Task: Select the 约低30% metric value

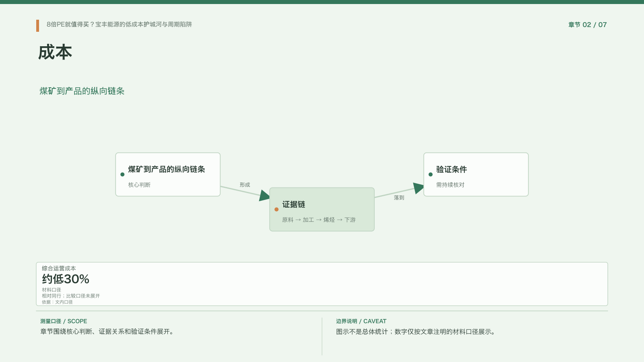Action: click(66, 279)
